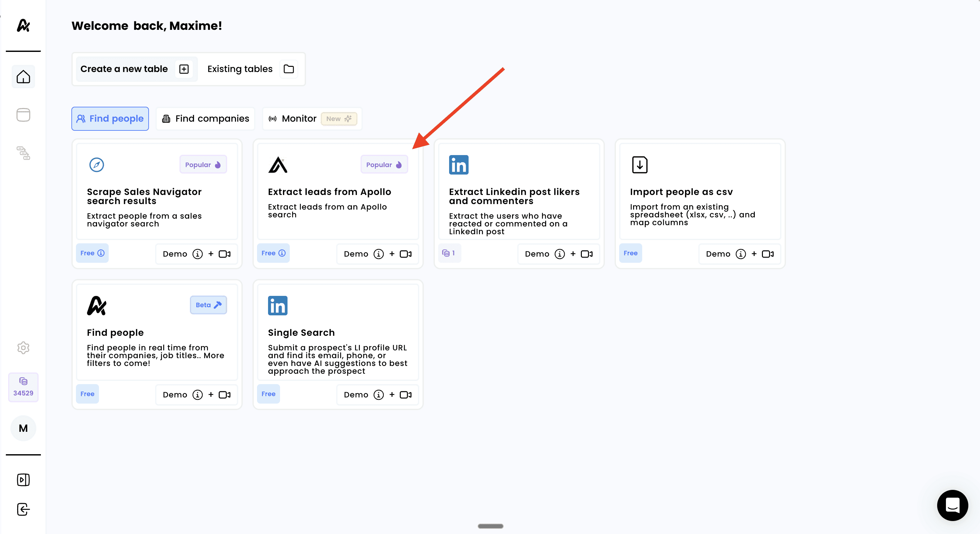The height and width of the screenshot is (534, 980).
Task: Click the logout icon at bottom
Action: (23, 509)
